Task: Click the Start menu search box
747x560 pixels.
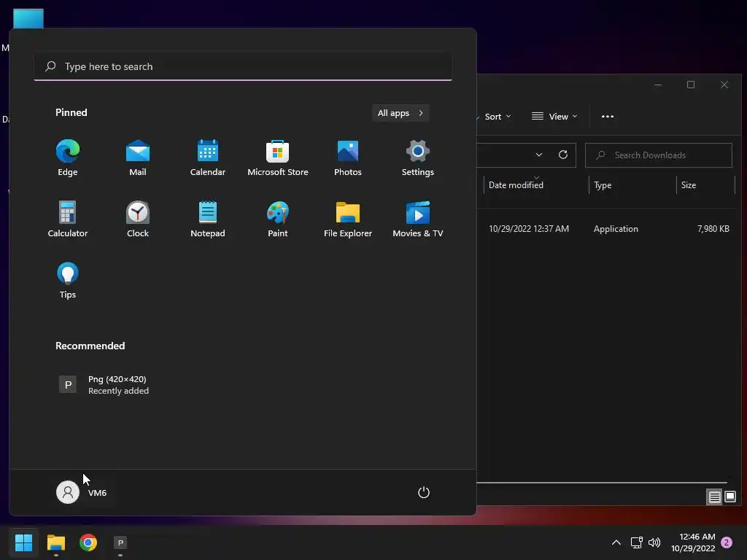Action: (243, 66)
